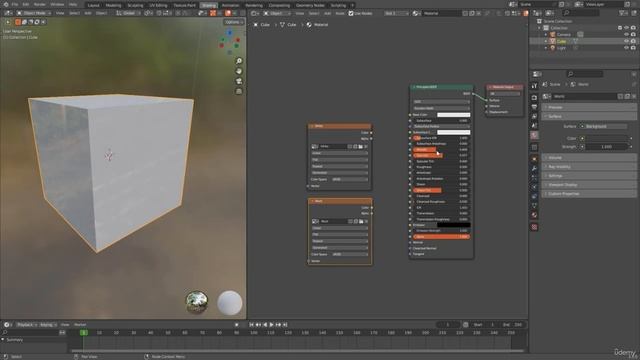Click the World Strength value field
Screen dimensions: 640x360
(606, 147)
